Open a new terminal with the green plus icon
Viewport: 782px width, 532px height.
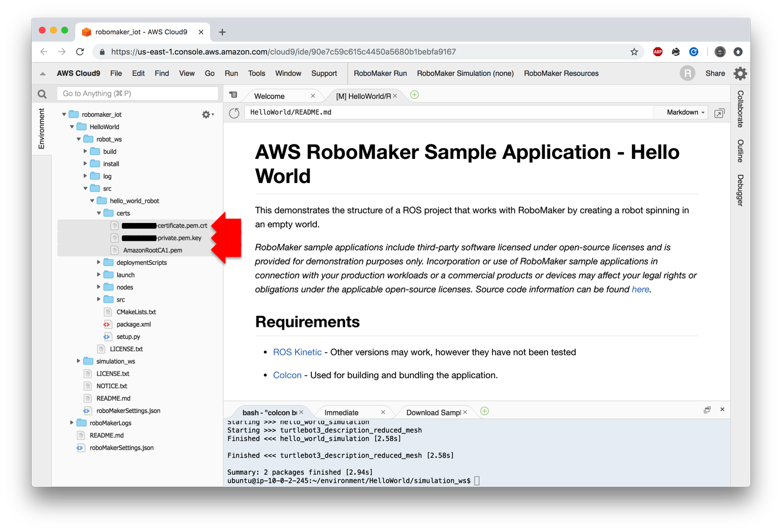(484, 411)
